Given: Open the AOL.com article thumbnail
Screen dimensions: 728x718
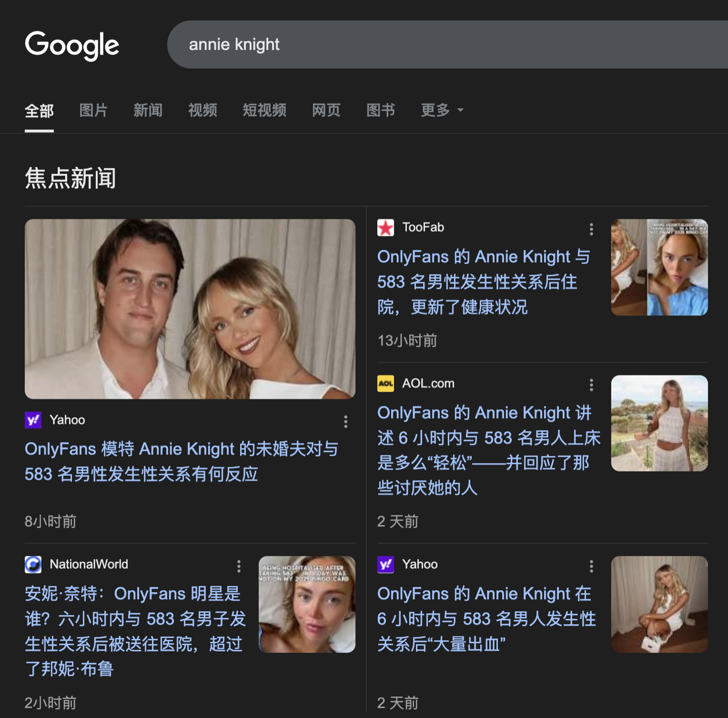Looking at the screenshot, I should (x=659, y=423).
